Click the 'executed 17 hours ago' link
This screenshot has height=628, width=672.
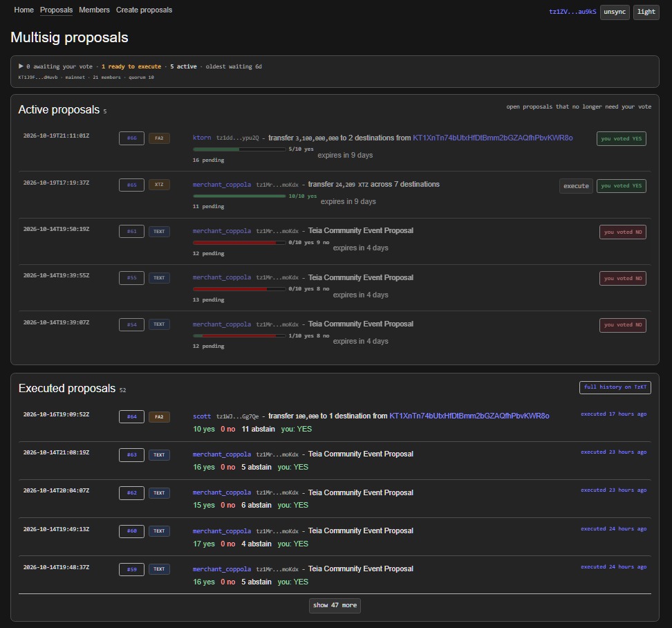coord(614,414)
